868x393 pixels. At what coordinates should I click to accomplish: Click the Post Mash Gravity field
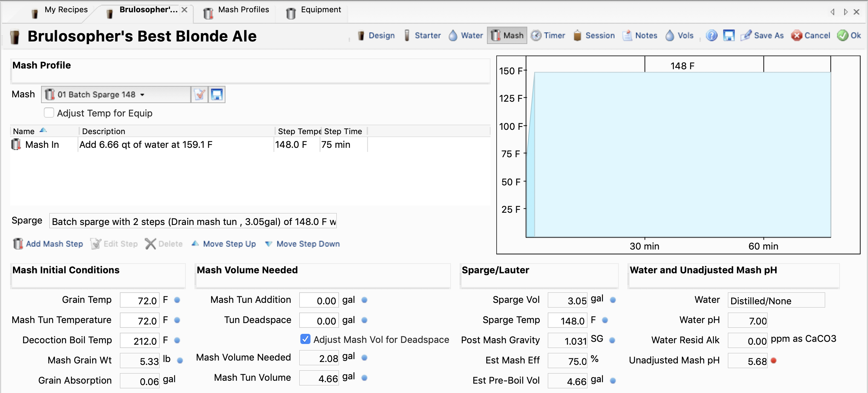(568, 341)
